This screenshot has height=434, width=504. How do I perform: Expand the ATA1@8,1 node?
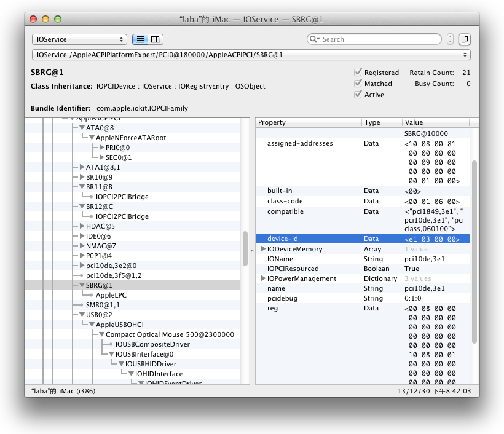coord(82,167)
